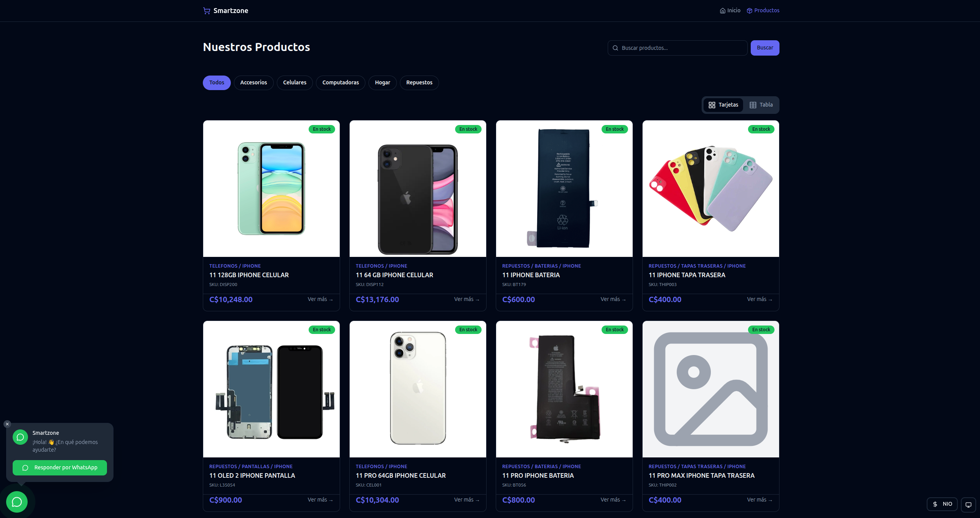
Task: Open Ver más for 11 Pro Max Tapa Trasera
Action: [x=760, y=500]
